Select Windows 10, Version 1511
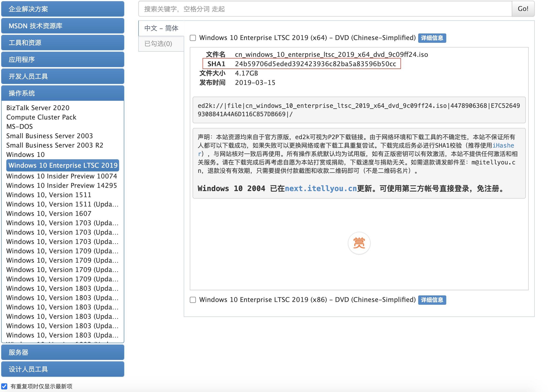The width and height of the screenshot is (549, 392). (48, 195)
